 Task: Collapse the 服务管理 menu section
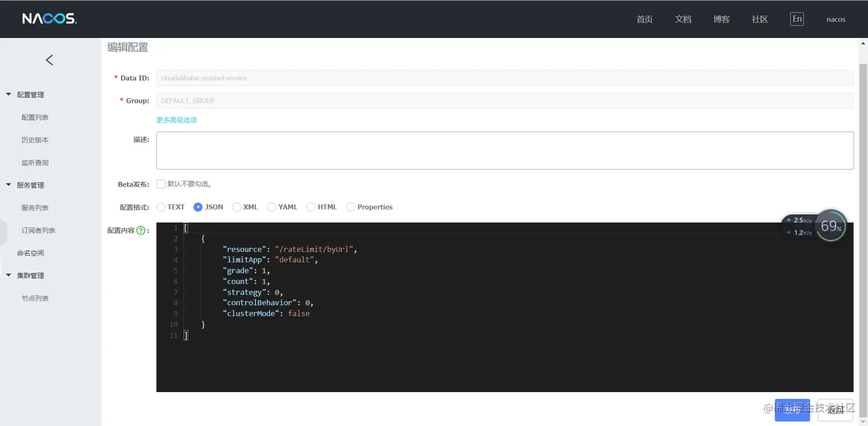point(9,185)
